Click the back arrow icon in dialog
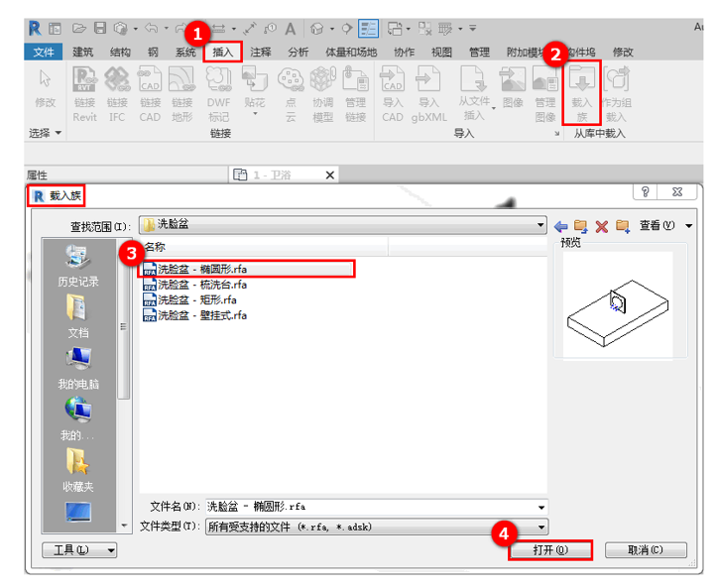The height and width of the screenshot is (588, 717). (560, 226)
